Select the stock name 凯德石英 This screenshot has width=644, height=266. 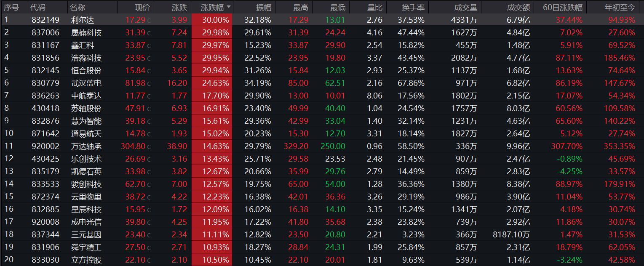pos(86,171)
